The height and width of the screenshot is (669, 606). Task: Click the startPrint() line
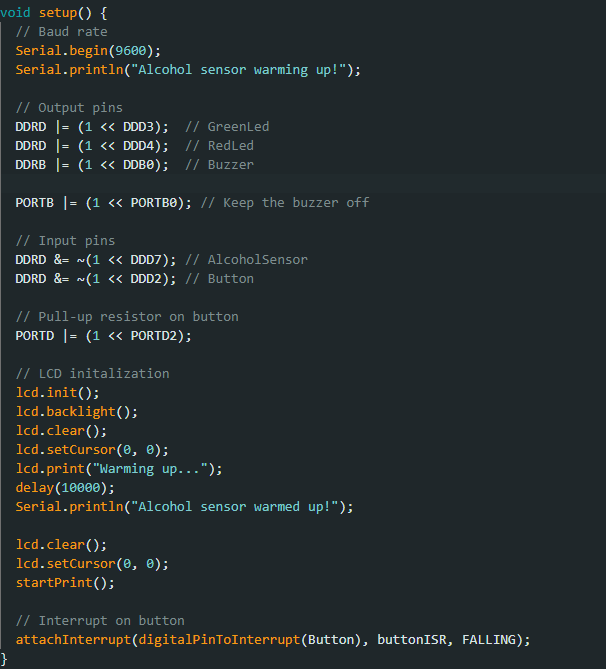[x=65, y=583]
